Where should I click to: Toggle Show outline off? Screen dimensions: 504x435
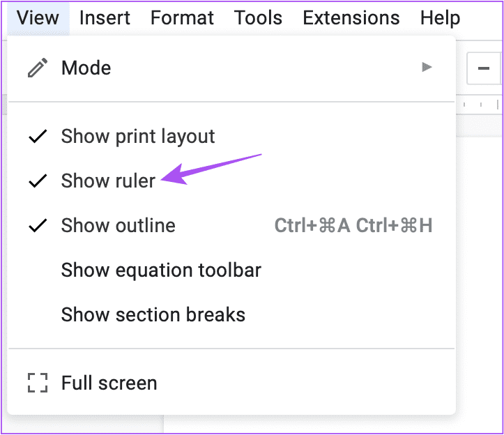(231, 225)
